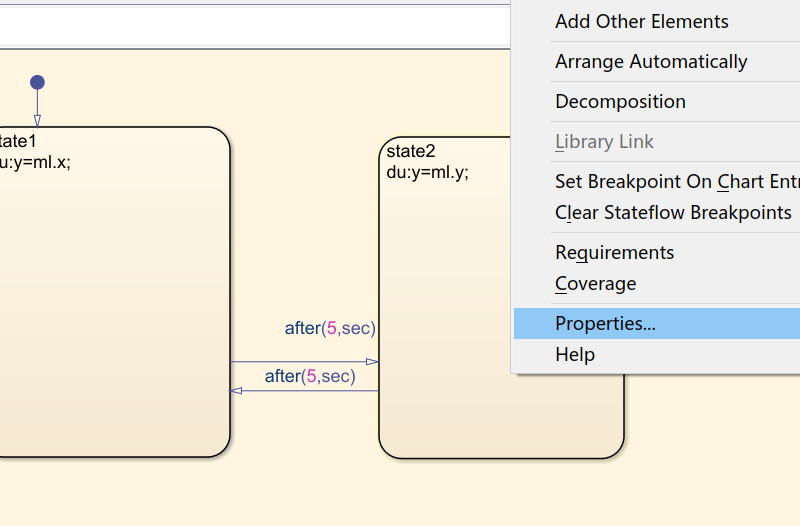
Task: Click the Library Link menu entry
Action: (604, 142)
